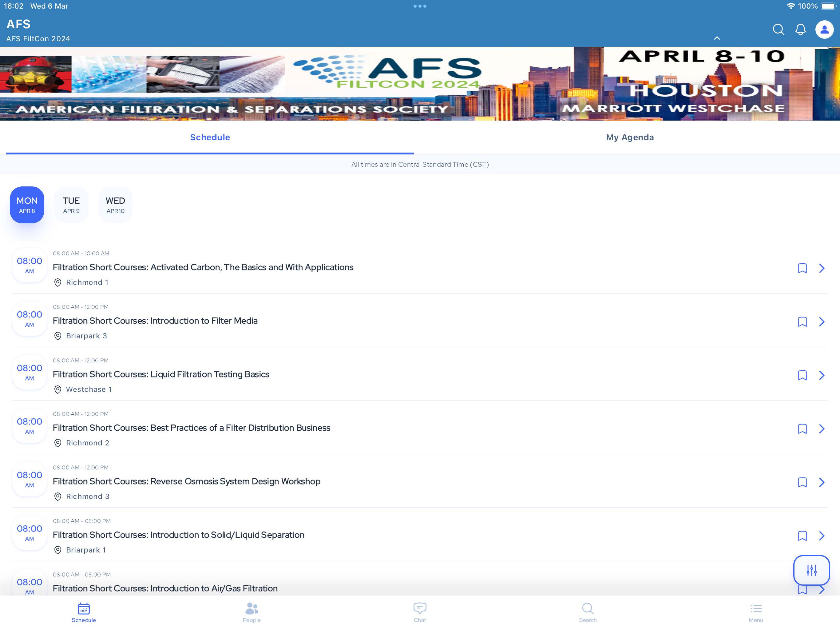Tap the three-dot multitasking indicator at top

[420, 6]
